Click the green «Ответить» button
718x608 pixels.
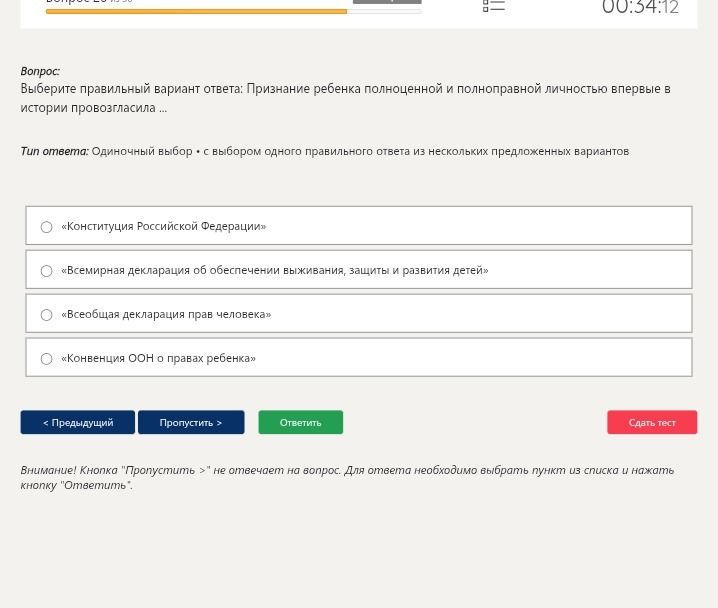tap(300, 422)
